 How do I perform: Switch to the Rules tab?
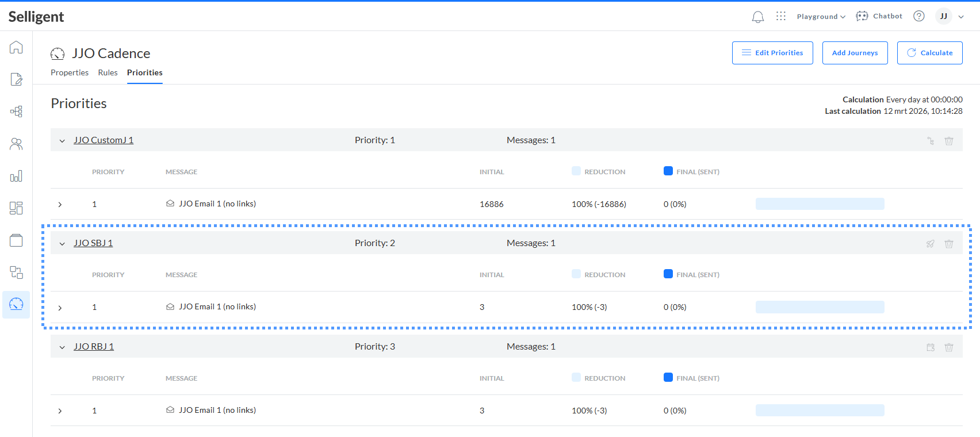tap(108, 72)
